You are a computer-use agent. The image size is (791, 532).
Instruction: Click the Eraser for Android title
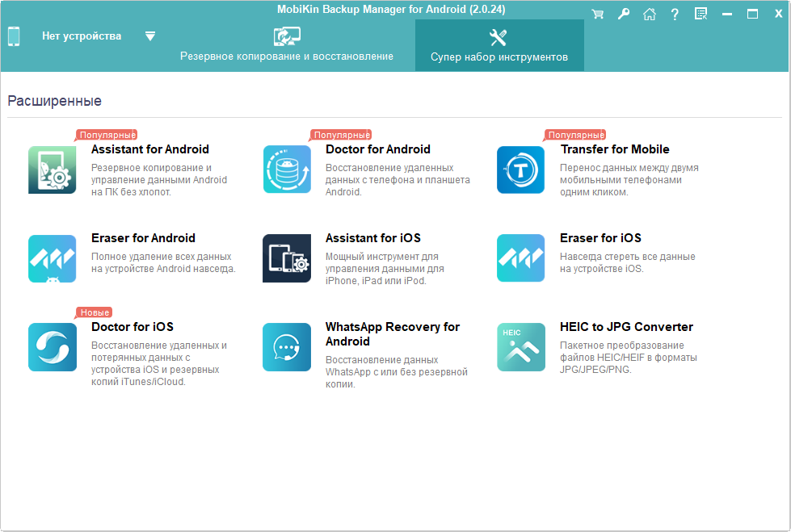(x=143, y=238)
